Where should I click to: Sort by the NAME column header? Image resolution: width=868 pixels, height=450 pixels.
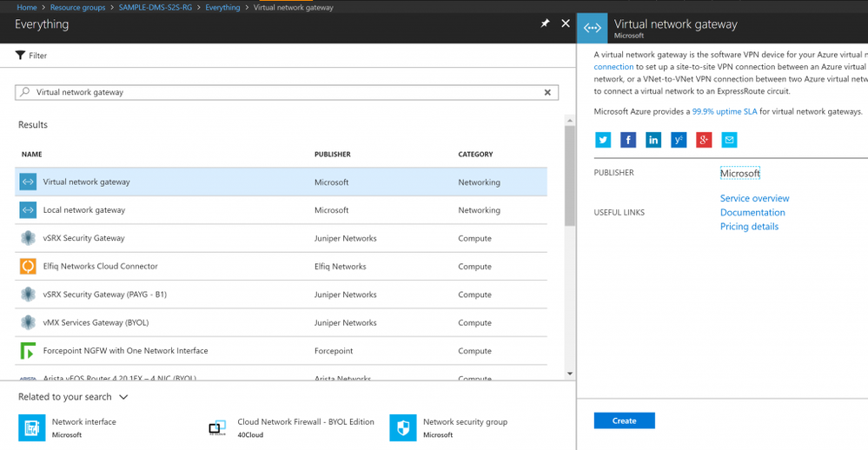tap(31, 155)
